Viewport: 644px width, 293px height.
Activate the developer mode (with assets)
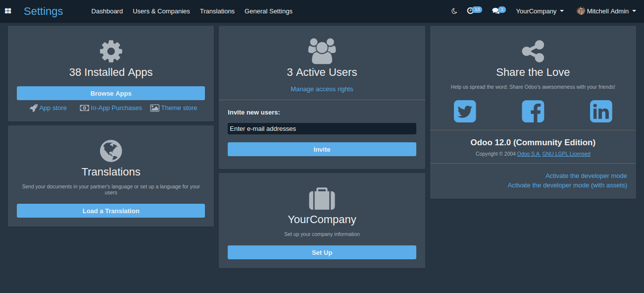567,185
